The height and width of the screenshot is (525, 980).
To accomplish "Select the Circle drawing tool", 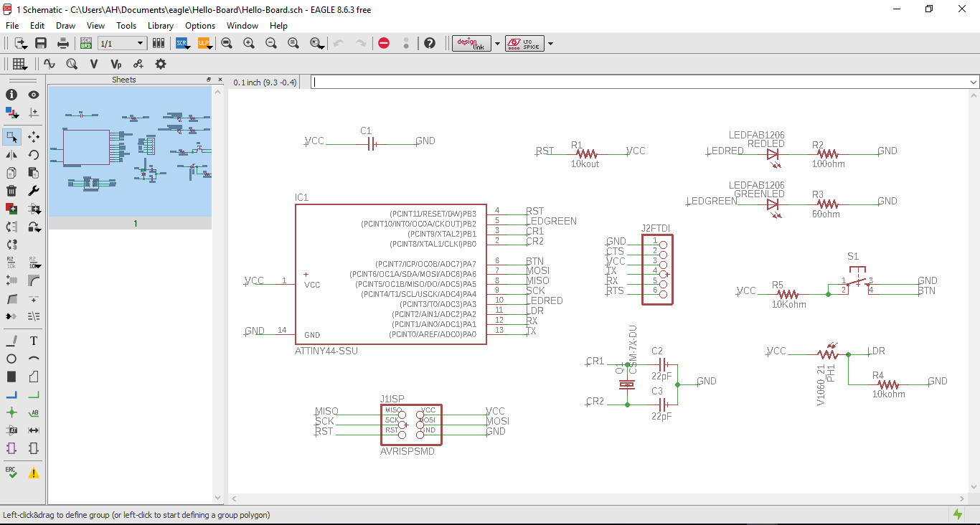I will point(11,359).
